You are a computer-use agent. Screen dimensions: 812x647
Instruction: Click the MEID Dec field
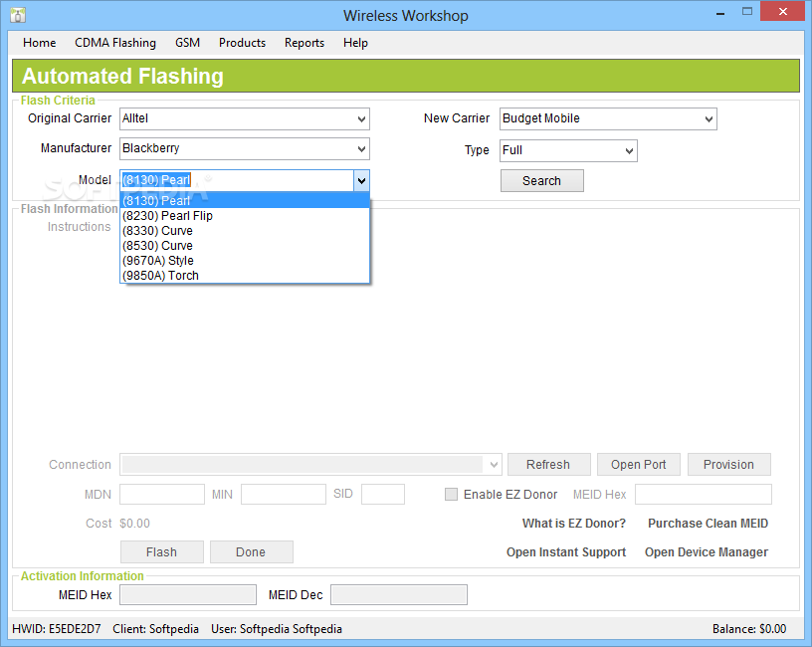pyautogui.click(x=399, y=594)
